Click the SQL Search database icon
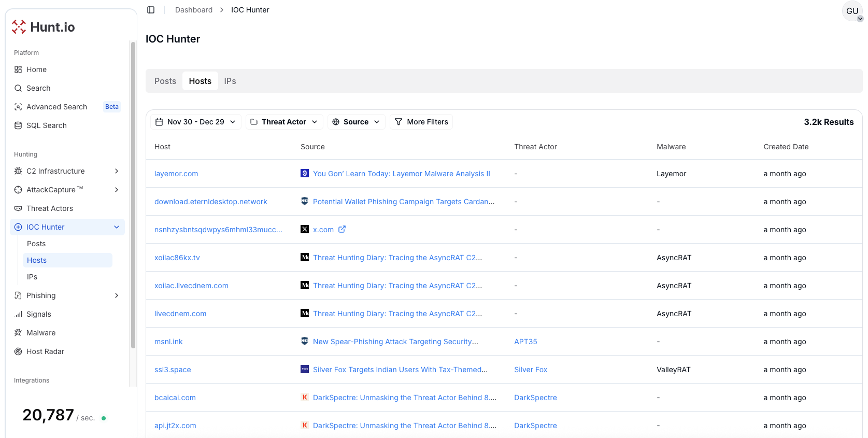The image size is (868, 438). coord(18,125)
